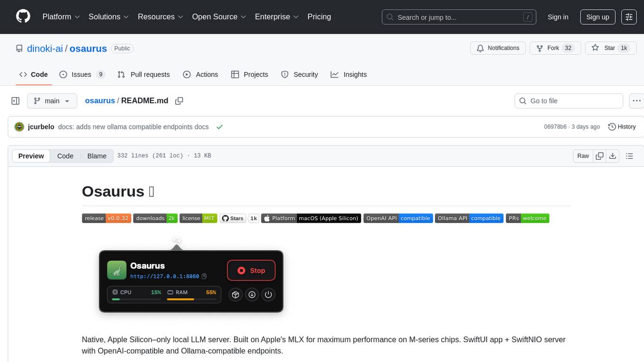Open commit 06978b6
Screen dimensions: 644x362
555,127
